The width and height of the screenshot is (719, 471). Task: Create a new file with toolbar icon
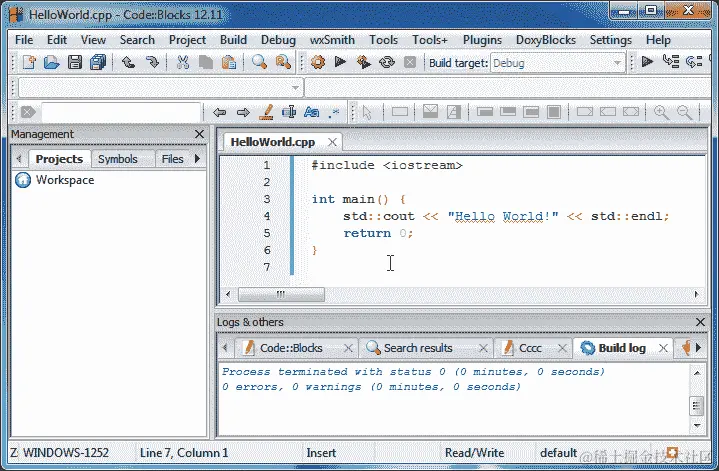(29, 62)
